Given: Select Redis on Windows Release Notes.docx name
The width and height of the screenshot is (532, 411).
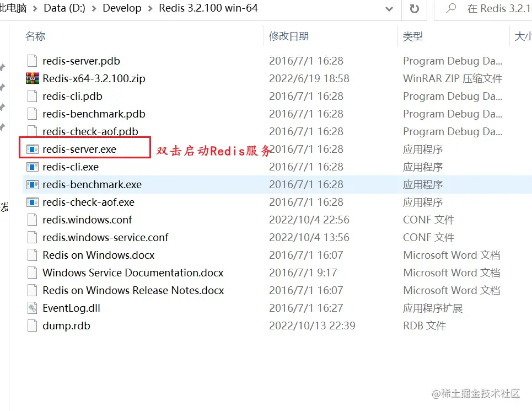Looking at the screenshot, I should pyautogui.click(x=133, y=291).
